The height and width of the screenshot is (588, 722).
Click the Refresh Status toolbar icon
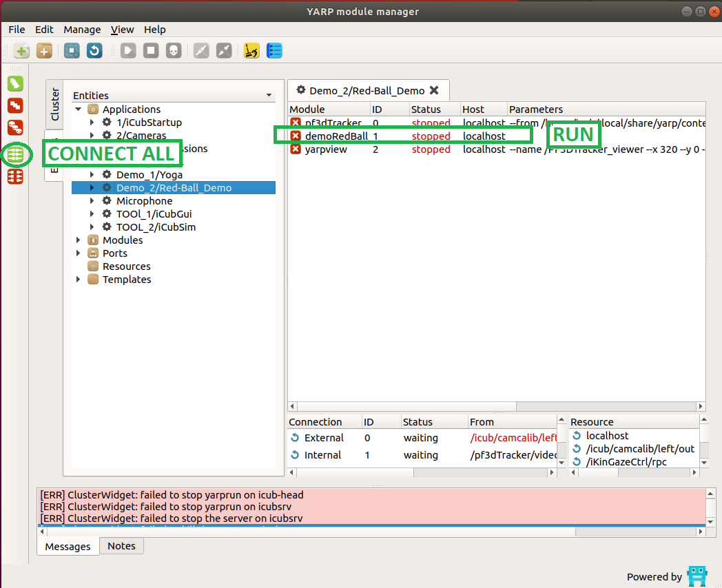click(94, 50)
